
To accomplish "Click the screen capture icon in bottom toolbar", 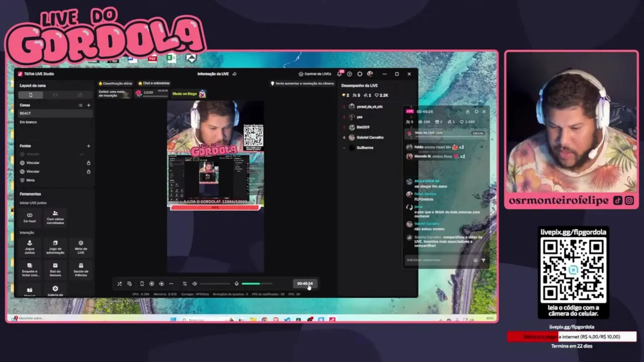I will pyautogui.click(x=129, y=284).
